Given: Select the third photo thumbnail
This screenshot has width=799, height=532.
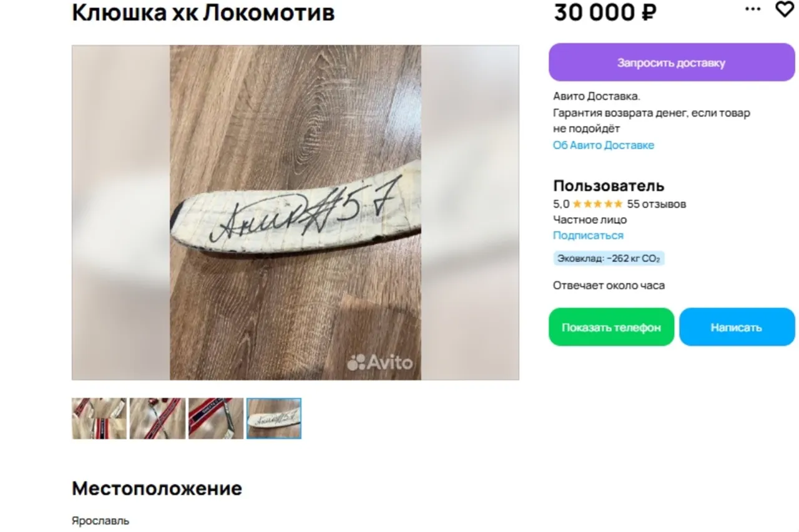Looking at the screenshot, I should [x=216, y=418].
